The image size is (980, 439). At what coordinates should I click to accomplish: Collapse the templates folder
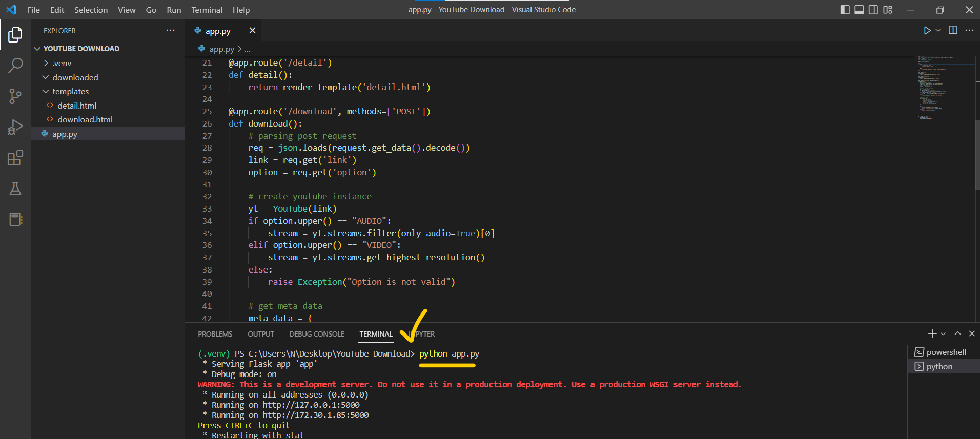click(108, 91)
